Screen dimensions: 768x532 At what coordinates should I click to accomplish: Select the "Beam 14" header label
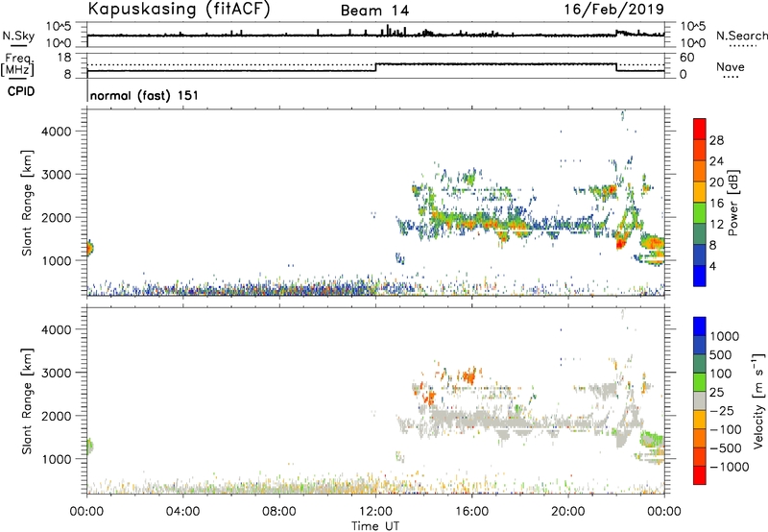coord(374,11)
